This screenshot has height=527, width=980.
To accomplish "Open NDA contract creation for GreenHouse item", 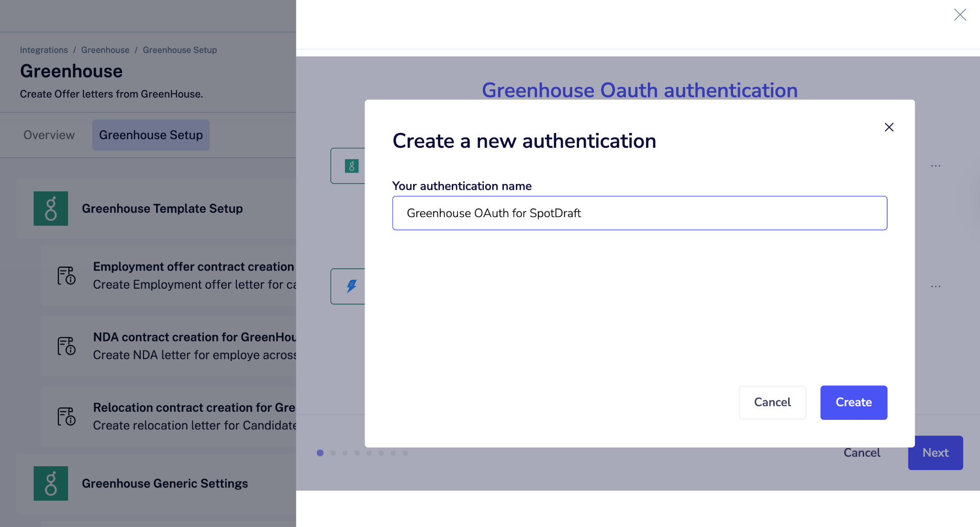I will coord(168,346).
